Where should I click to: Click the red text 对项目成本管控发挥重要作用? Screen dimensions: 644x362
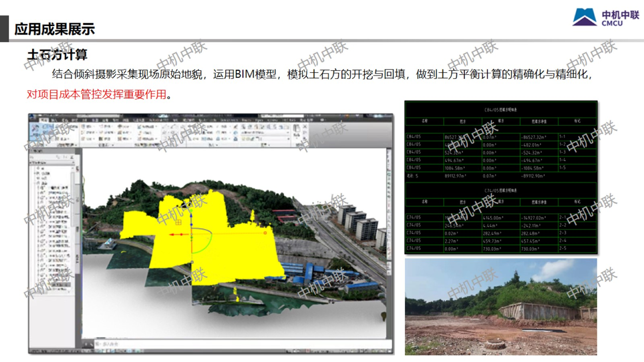96,94
